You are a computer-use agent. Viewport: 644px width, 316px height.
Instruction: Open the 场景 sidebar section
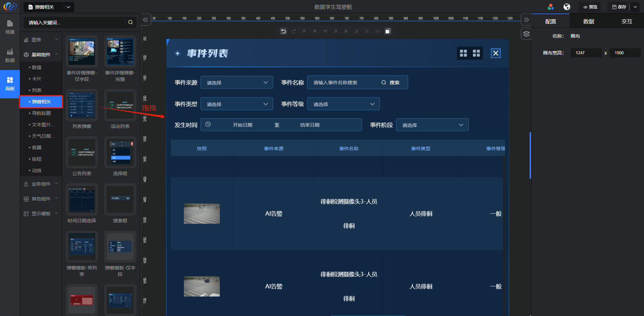point(10,27)
